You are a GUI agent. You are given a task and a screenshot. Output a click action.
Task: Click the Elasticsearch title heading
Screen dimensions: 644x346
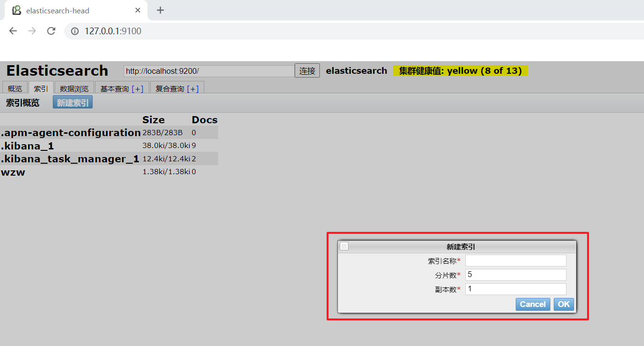click(x=57, y=70)
